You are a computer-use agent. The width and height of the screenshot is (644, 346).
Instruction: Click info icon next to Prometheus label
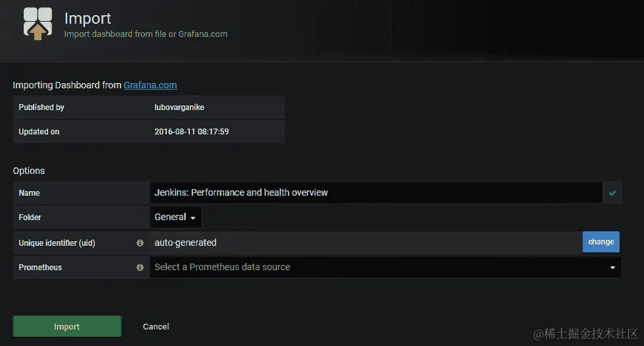point(140,267)
